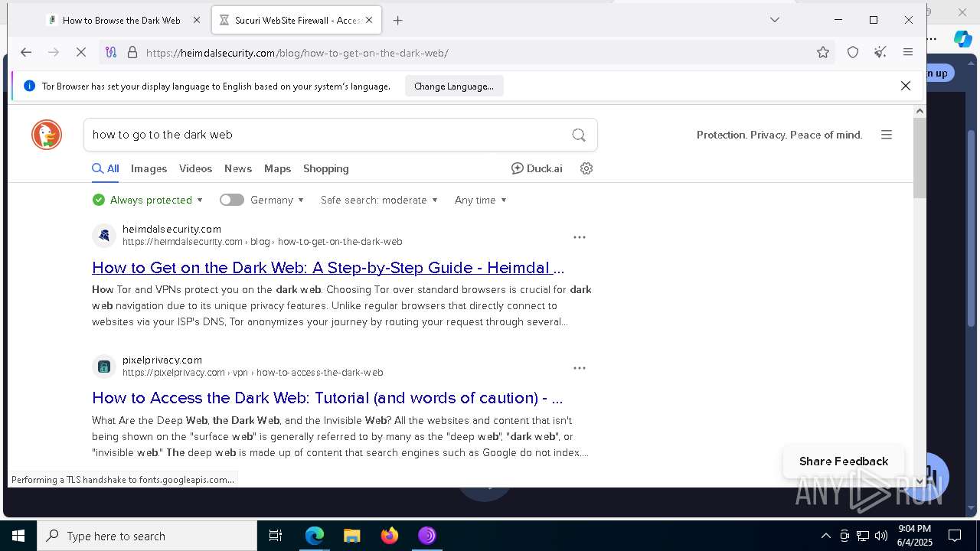980x551 pixels.
Task: Click the Windows taskbar search box
Action: click(x=147, y=536)
